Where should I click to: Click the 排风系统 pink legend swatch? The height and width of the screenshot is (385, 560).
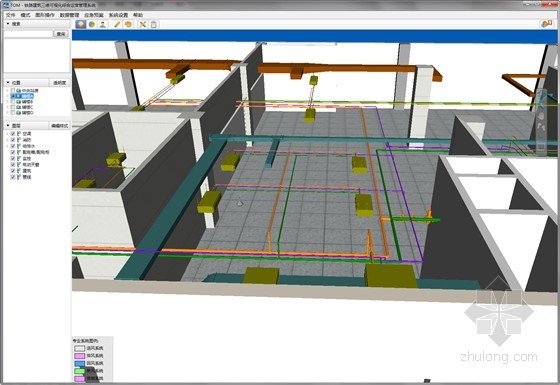coord(79,356)
